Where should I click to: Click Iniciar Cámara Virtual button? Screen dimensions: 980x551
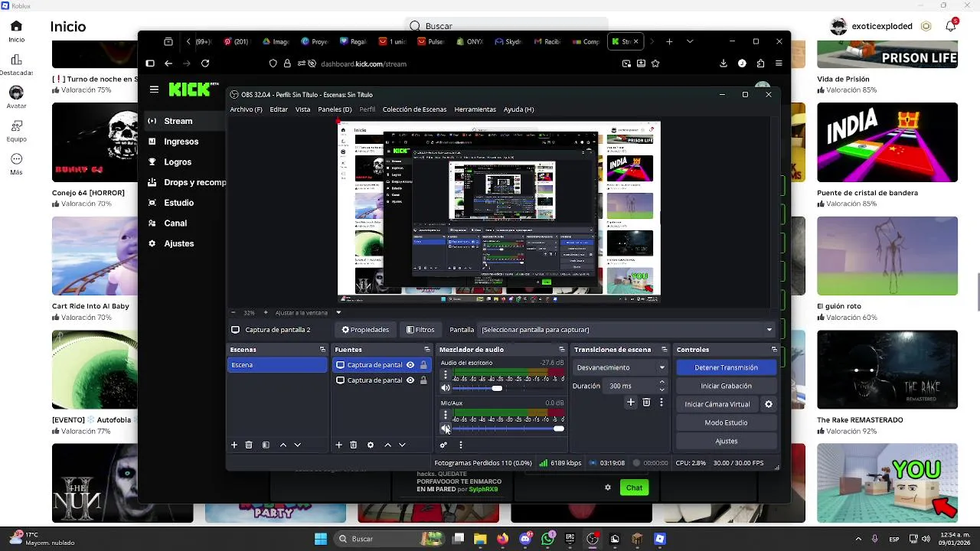click(717, 404)
